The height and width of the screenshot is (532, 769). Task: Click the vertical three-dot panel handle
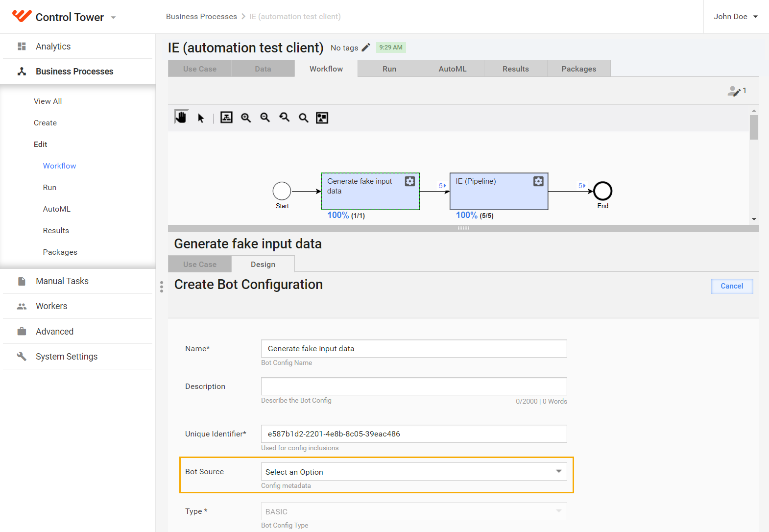click(162, 287)
